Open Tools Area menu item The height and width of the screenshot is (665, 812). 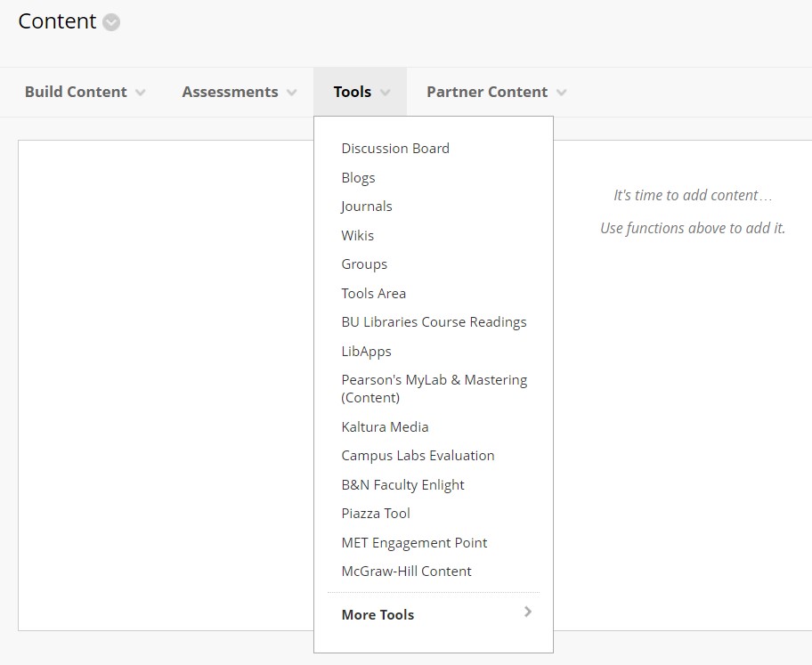pyautogui.click(x=373, y=293)
